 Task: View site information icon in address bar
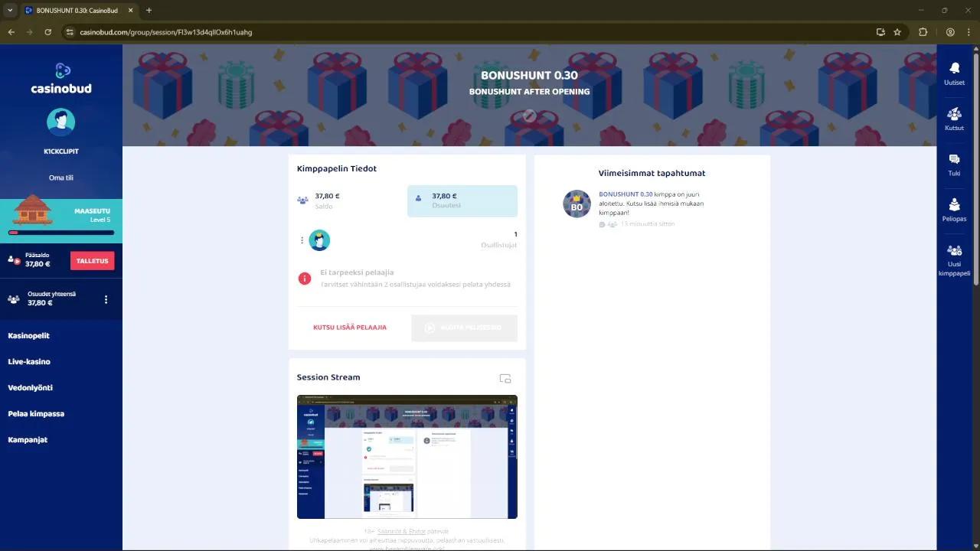70,32
